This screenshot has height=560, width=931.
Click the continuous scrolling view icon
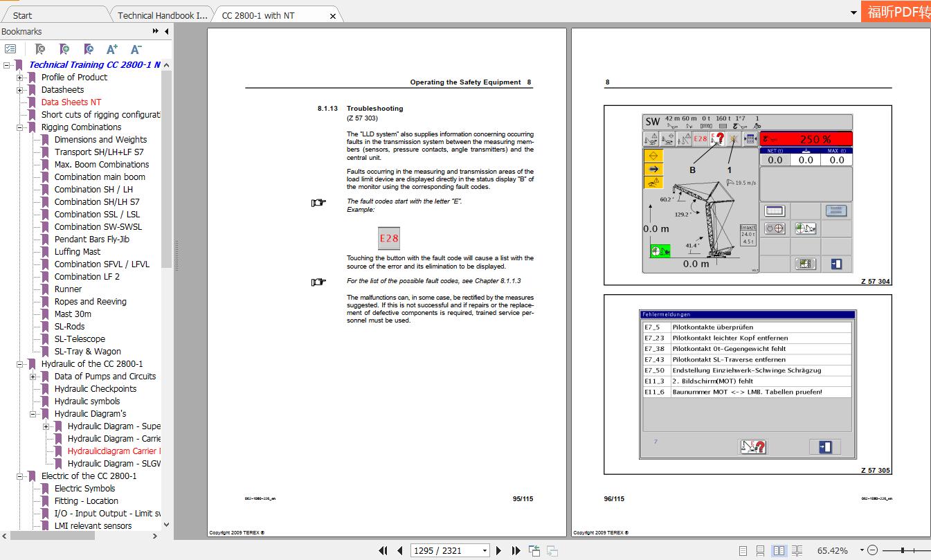[761, 550]
